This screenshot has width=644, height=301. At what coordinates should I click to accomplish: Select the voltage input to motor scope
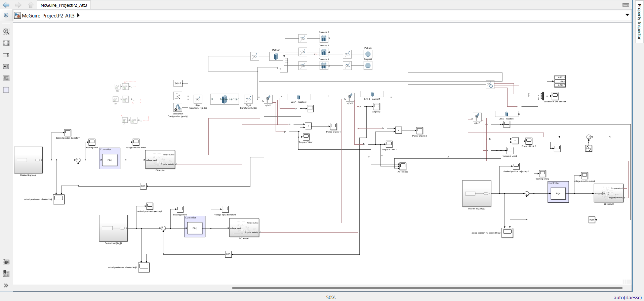pyautogui.click(x=136, y=142)
